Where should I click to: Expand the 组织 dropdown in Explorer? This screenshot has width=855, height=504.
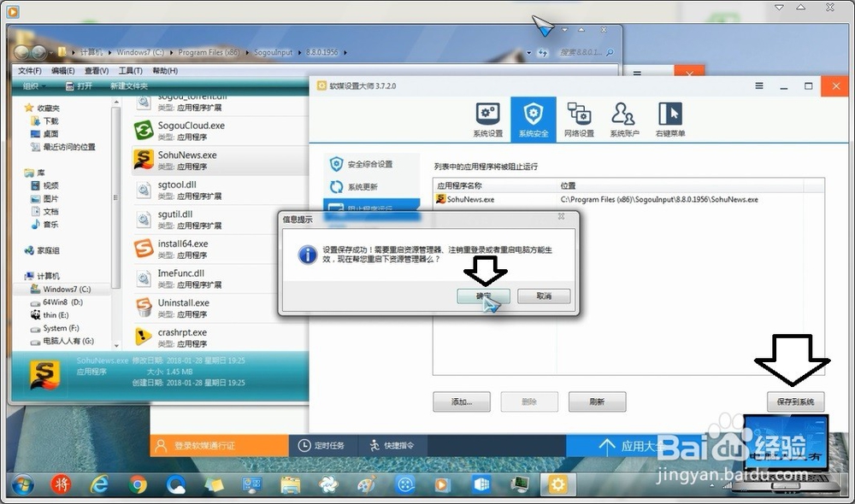tap(34, 86)
